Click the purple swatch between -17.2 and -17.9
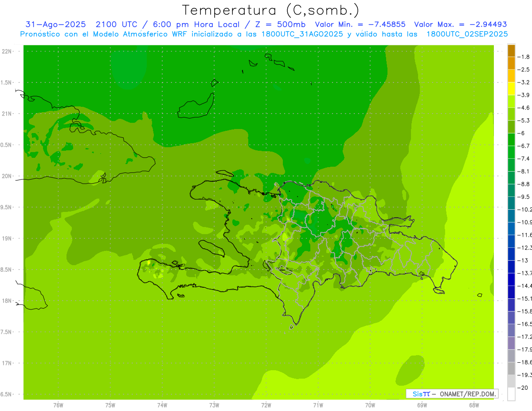 [x=511, y=343]
